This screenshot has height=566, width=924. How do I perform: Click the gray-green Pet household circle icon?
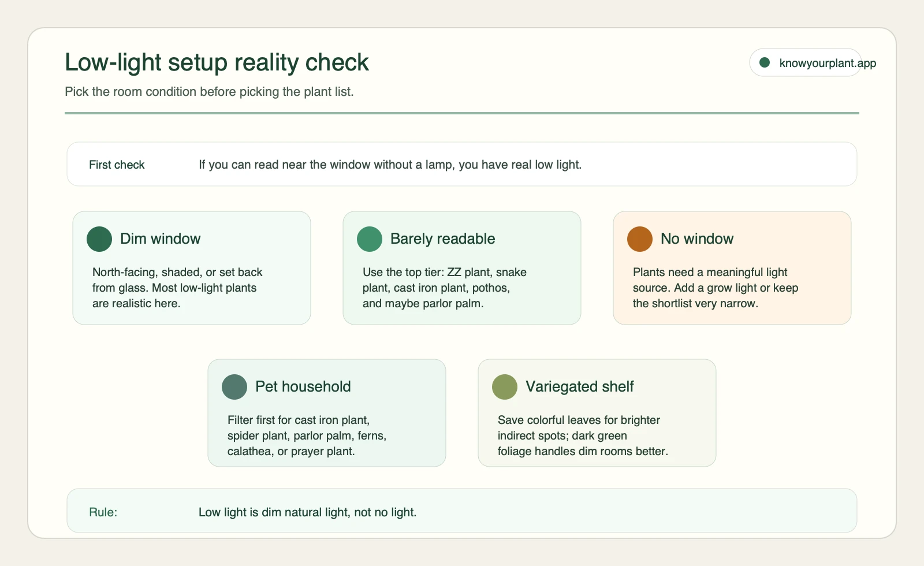[x=234, y=387]
